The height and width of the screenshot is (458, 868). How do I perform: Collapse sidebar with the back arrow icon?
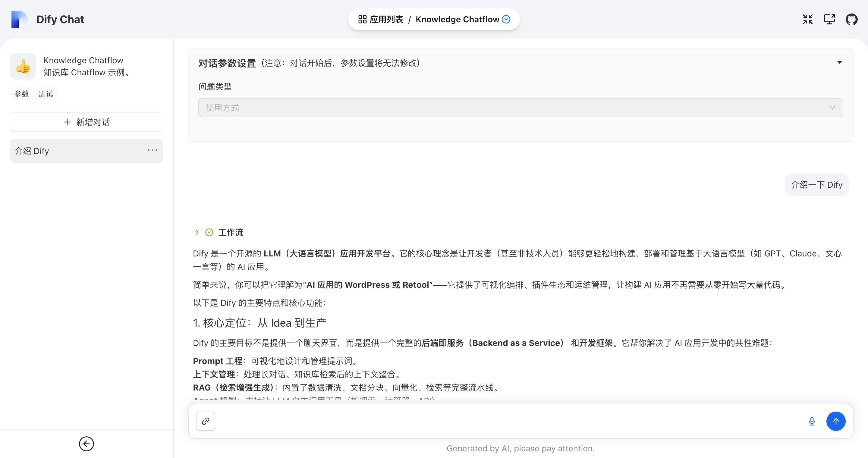click(86, 444)
